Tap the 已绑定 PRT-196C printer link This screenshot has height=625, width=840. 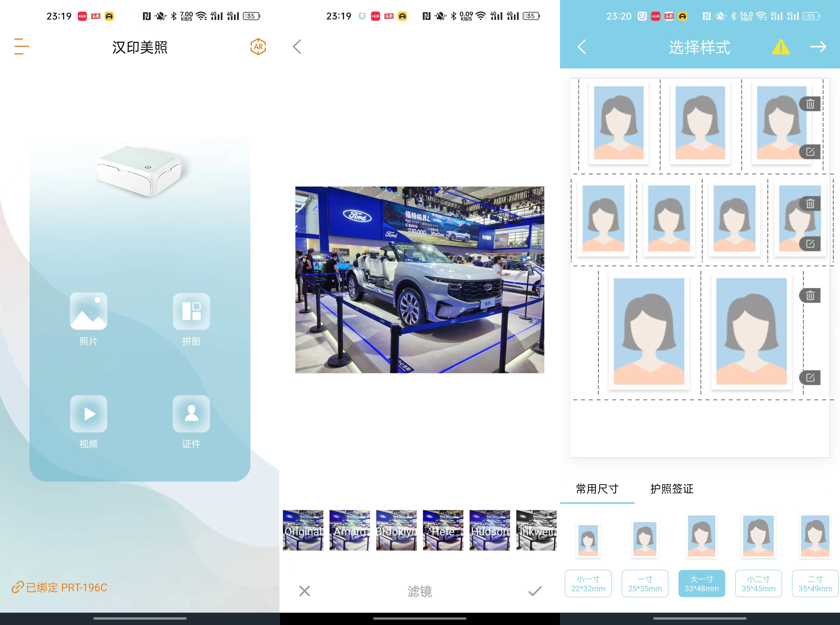pyautogui.click(x=60, y=587)
